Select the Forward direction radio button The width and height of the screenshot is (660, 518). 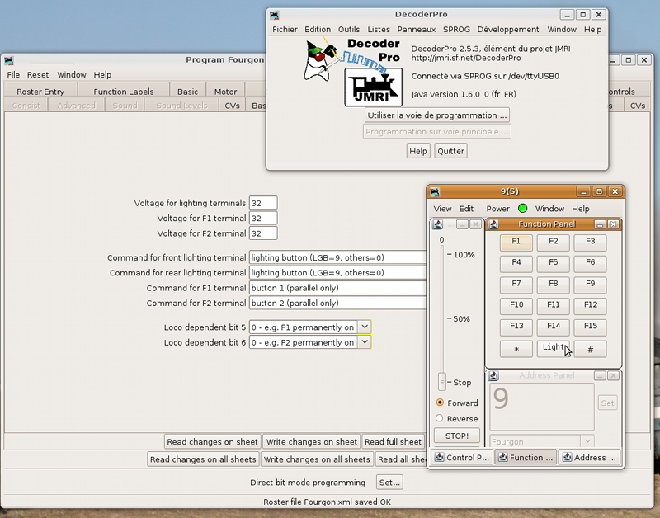[440, 403]
